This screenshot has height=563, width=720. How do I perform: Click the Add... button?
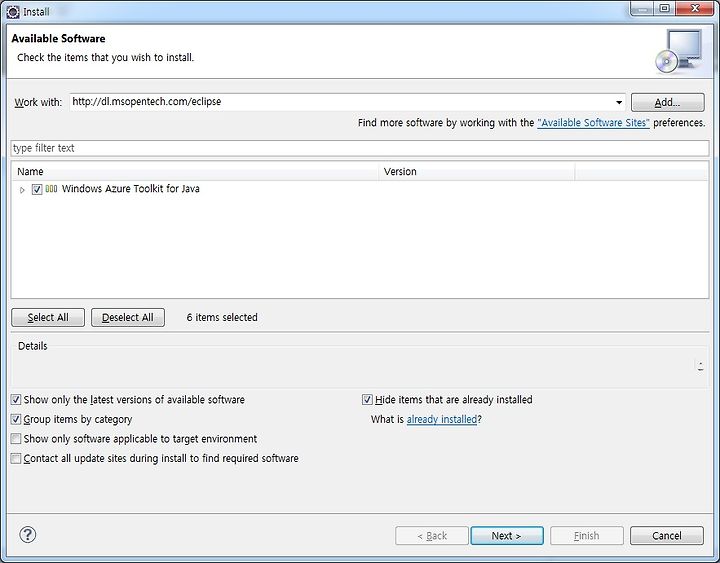pyautogui.click(x=668, y=102)
